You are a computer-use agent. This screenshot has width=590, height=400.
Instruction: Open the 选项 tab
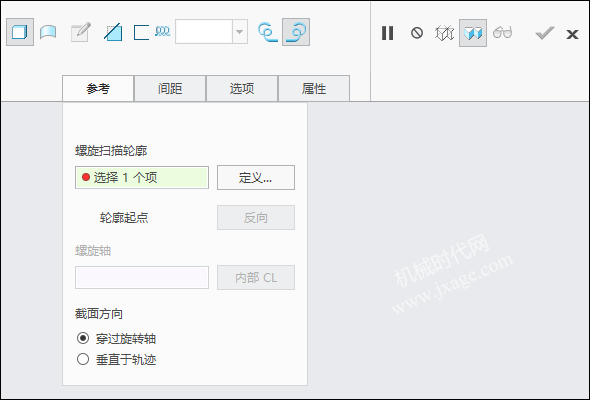click(242, 89)
